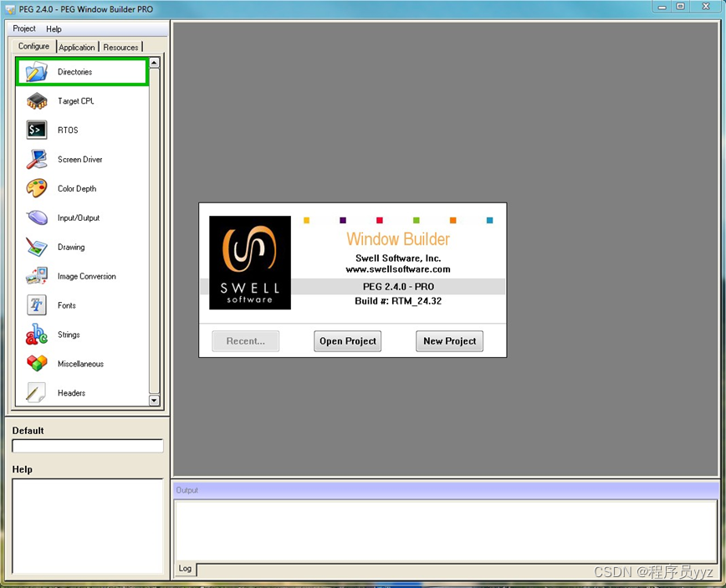The width and height of the screenshot is (726, 588).
Task: Click the Input/Output mouse icon
Action: (37, 217)
